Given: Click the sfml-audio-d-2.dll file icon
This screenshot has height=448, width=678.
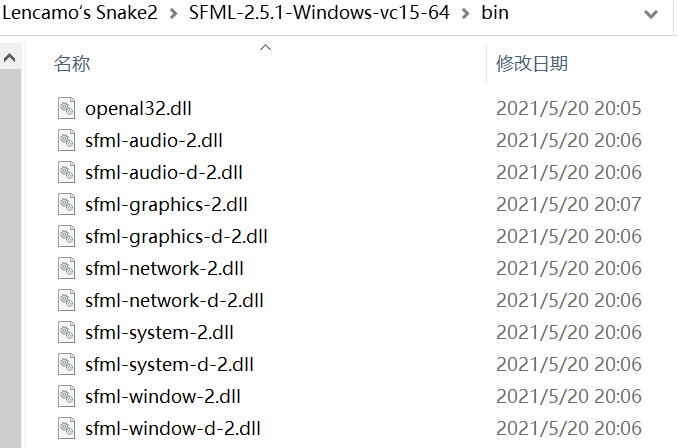Looking at the screenshot, I should point(67,172).
